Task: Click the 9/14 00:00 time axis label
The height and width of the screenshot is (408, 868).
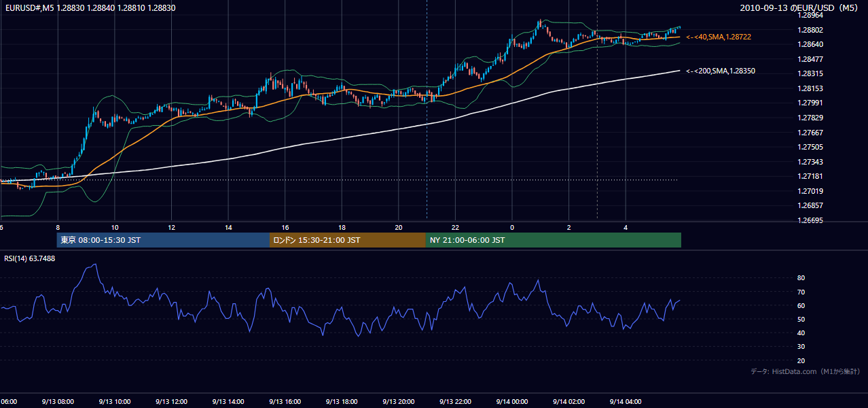Action: (512, 402)
